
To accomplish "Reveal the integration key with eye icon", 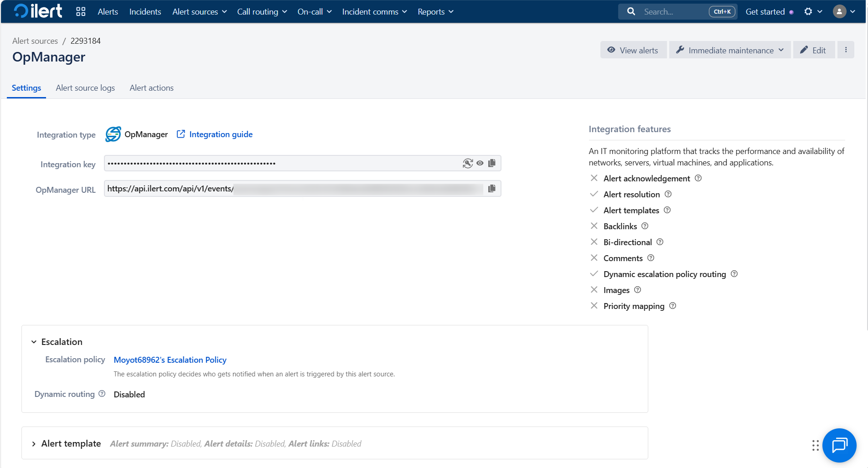I will pyautogui.click(x=480, y=163).
